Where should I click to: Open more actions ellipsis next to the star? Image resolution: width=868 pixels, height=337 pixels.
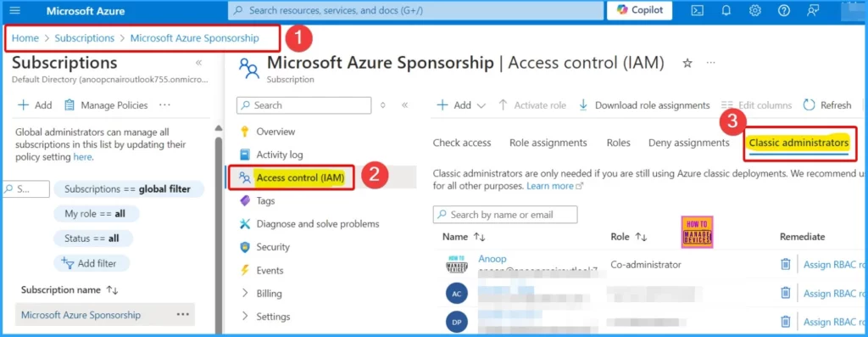tap(711, 63)
